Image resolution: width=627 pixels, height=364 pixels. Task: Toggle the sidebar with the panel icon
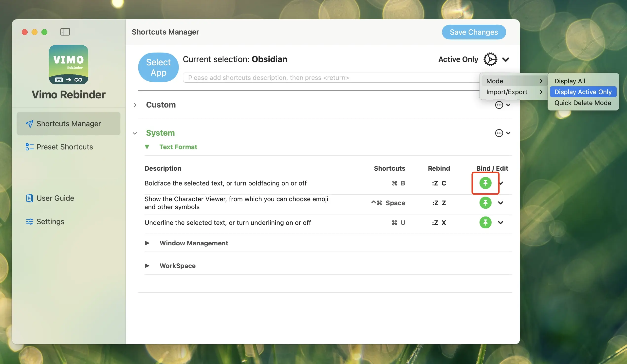point(65,32)
